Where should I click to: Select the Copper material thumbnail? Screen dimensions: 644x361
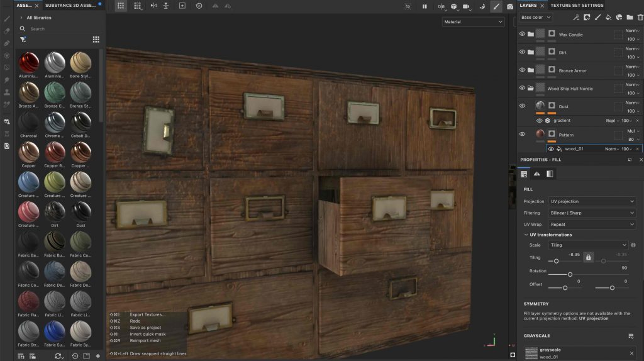point(28,153)
